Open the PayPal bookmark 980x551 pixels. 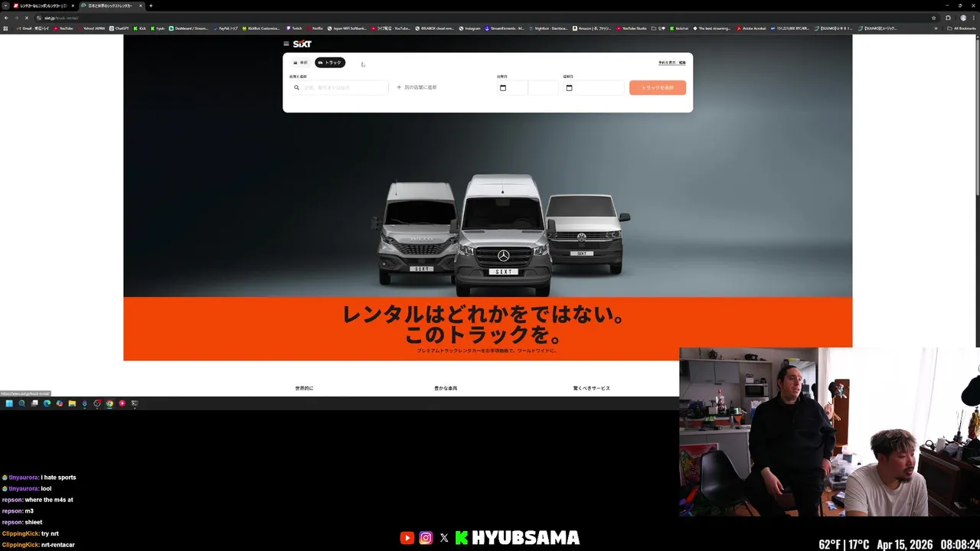227,28
